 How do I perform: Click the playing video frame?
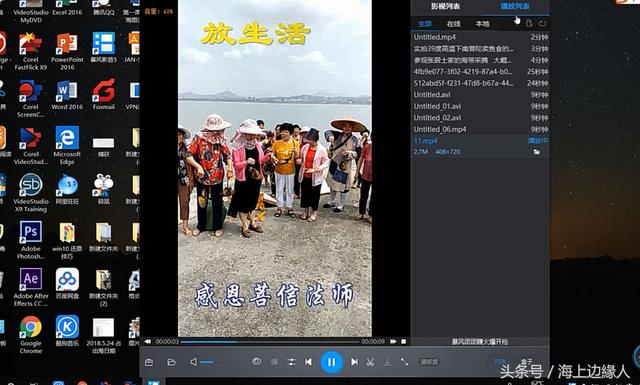coord(275,168)
